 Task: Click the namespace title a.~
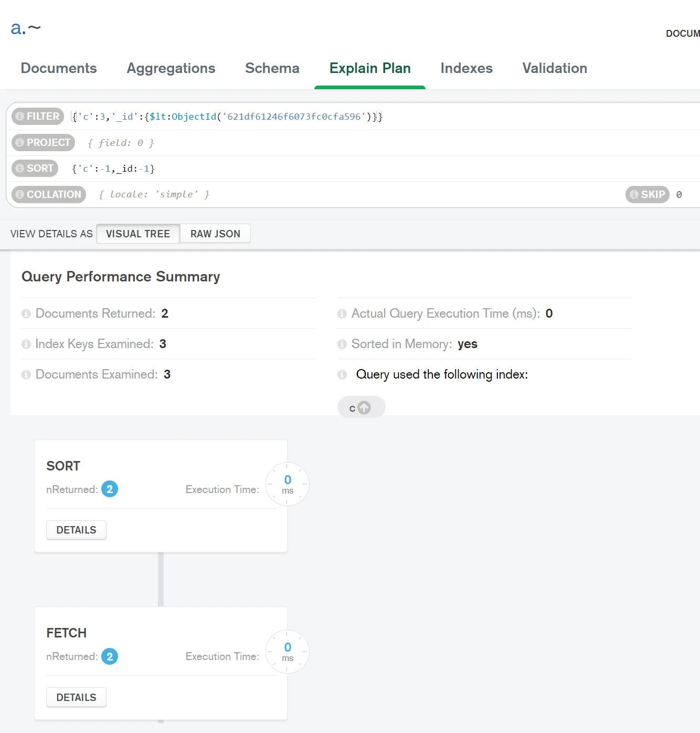(x=26, y=28)
